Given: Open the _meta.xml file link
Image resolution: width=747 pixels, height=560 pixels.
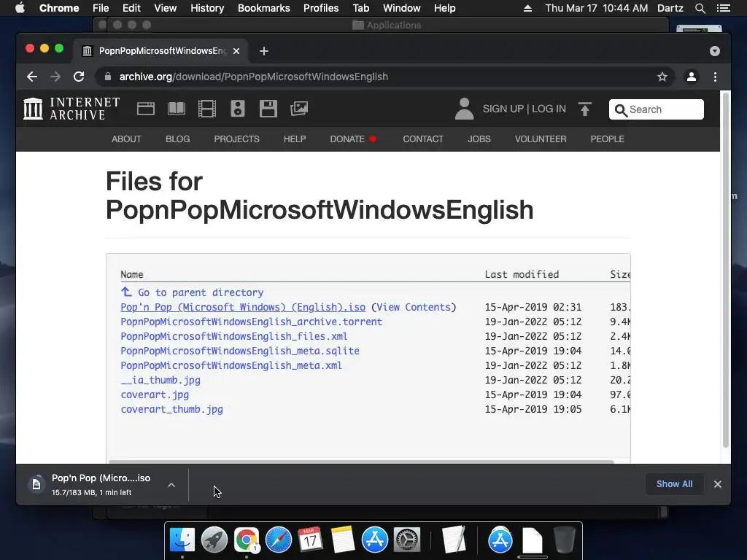Looking at the screenshot, I should click(231, 366).
